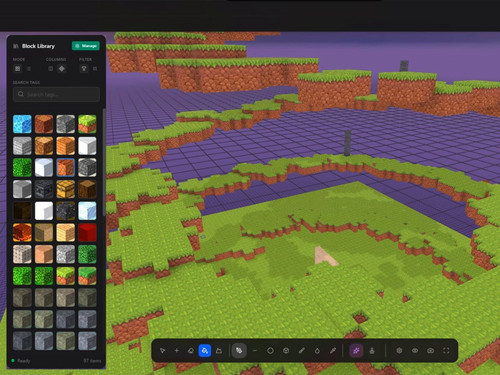Screen dimensions: 500x375
Task: Switch Mode to grid view
Action: point(18,69)
